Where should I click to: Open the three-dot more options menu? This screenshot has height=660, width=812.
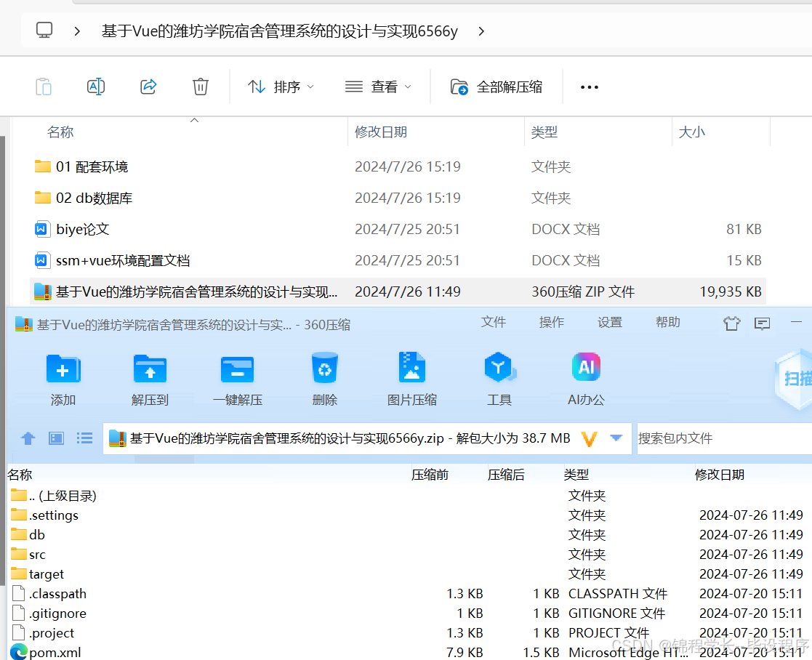tap(590, 87)
